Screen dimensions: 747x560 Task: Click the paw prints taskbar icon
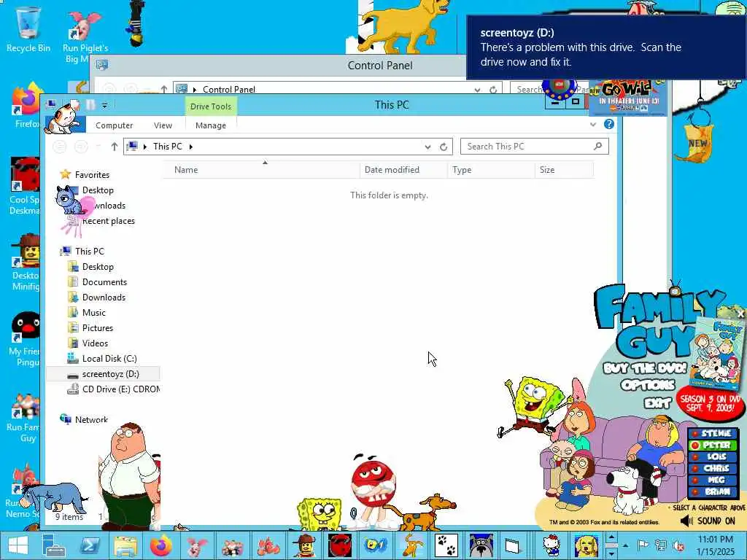click(446, 545)
